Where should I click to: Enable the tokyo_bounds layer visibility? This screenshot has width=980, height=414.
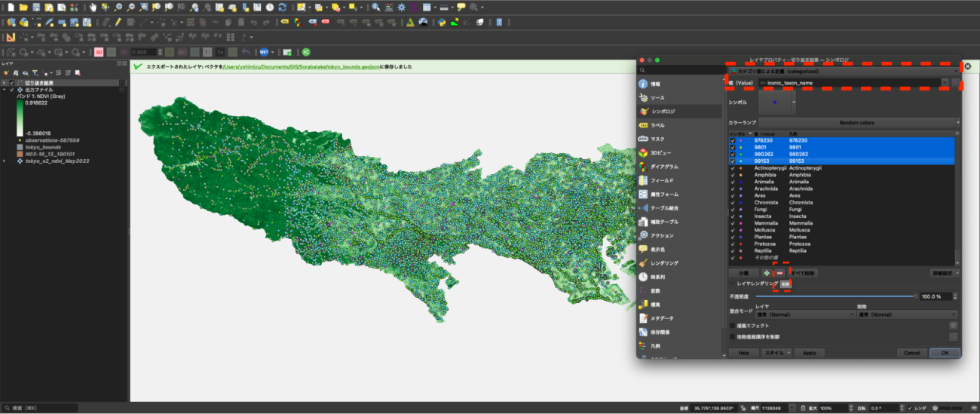pyautogui.click(x=13, y=147)
